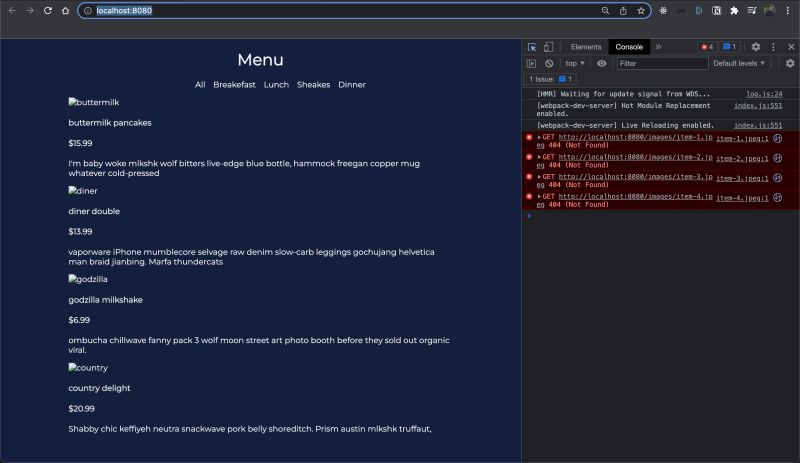Image resolution: width=800 pixels, height=463 pixels.
Task: Open index.js:551 link beside Live Reloading
Action: click(758, 126)
